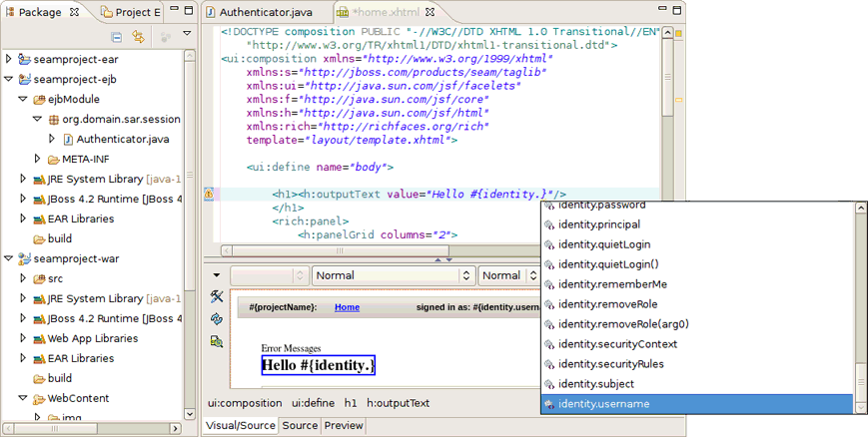Toggle Link with Editor arrows icon
Image resolution: width=868 pixels, height=437 pixels.
(139, 37)
